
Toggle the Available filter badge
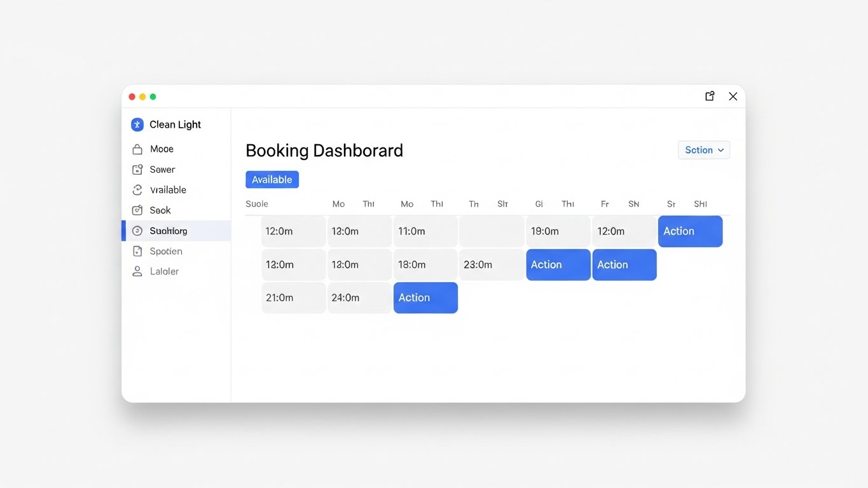point(272,179)
